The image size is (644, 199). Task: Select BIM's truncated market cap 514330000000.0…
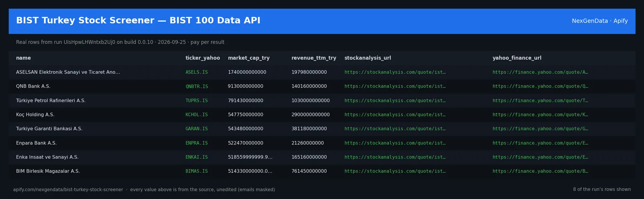pyautogui.click(x=250, y=171)
